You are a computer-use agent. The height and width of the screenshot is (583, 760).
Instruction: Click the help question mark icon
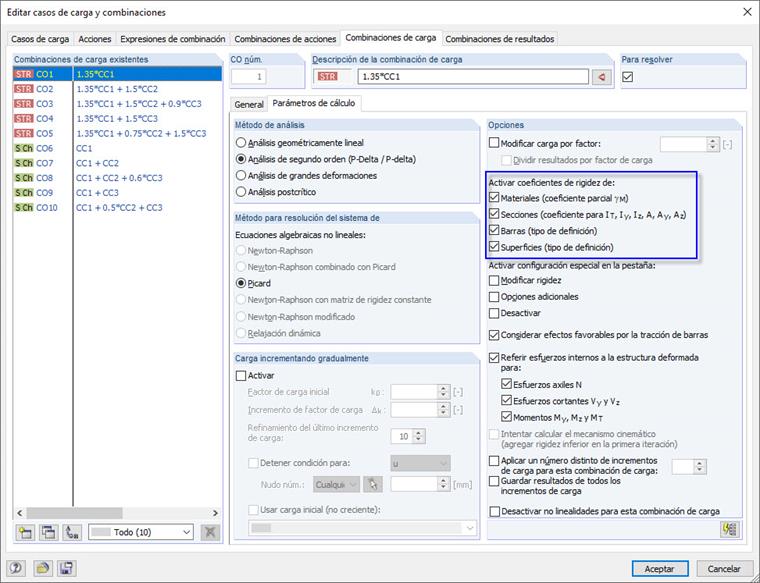point(16,568)
